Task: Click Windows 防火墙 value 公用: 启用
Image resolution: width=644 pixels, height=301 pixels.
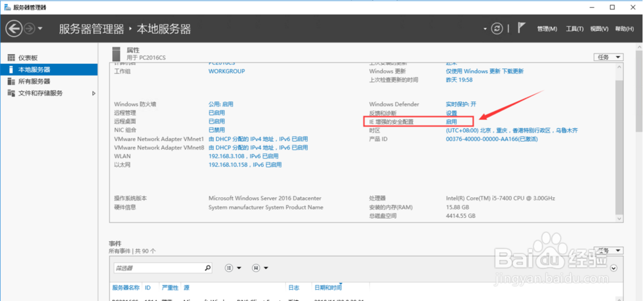Action: 221,104
